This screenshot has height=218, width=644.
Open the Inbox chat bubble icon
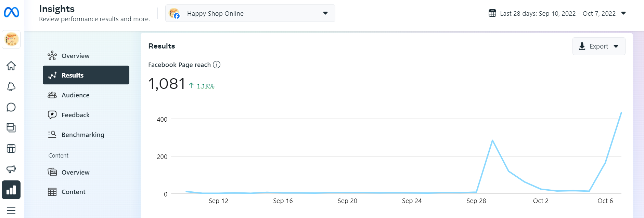(x=11, y=107)
